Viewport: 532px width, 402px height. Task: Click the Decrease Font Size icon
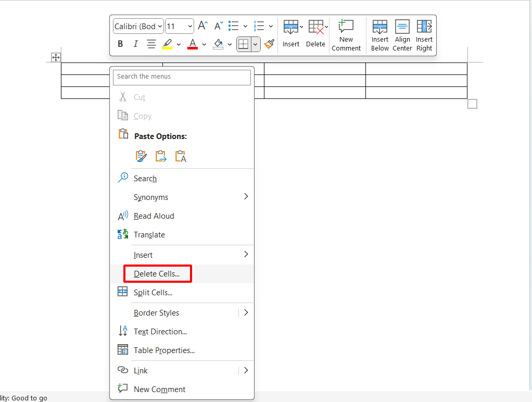[219, 26]
